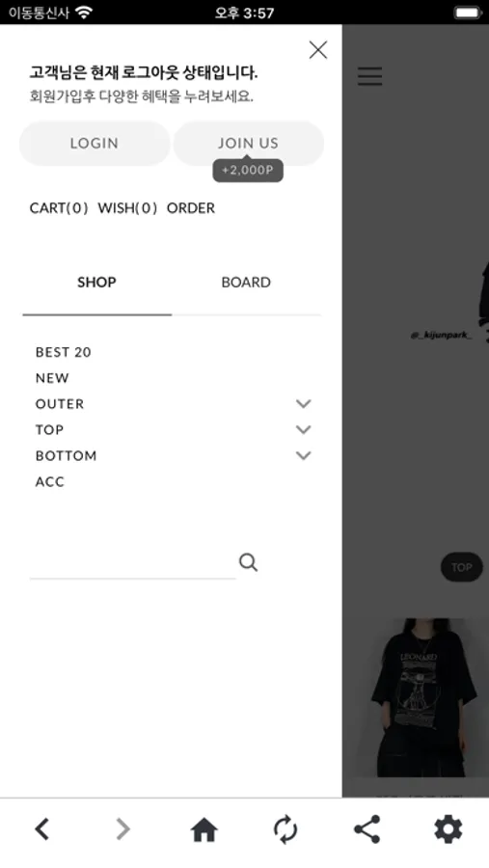Open the BEST 20 category
Image resolution: width=489 pixels, height=868 pixels.
tap(63, 352)
